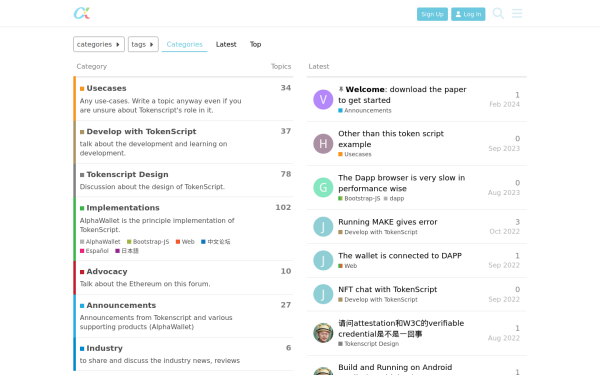
Task: Click the Feb 2024 date on Welcome topic
Action: pos(504,104)
